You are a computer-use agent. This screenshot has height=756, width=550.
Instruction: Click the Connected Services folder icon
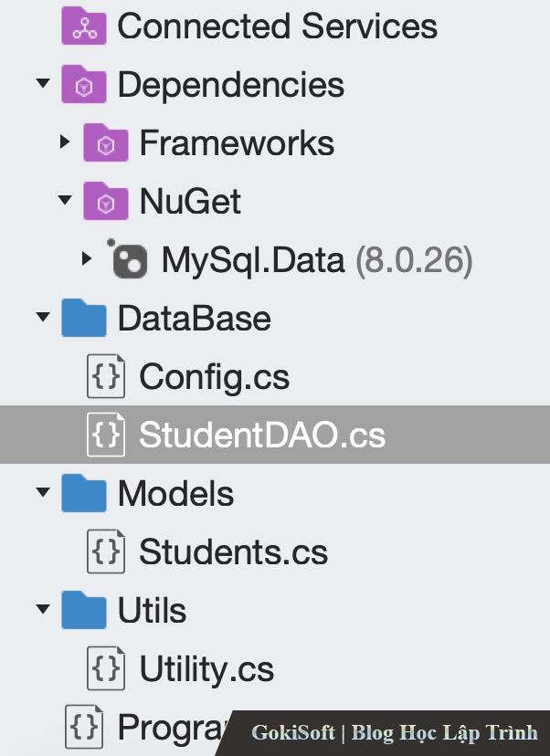coord(83,26)
